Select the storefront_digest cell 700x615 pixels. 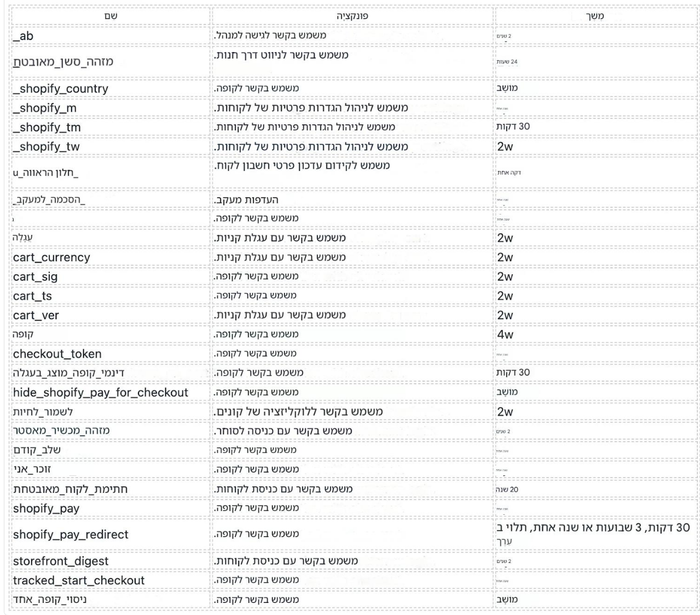[61, 561]
